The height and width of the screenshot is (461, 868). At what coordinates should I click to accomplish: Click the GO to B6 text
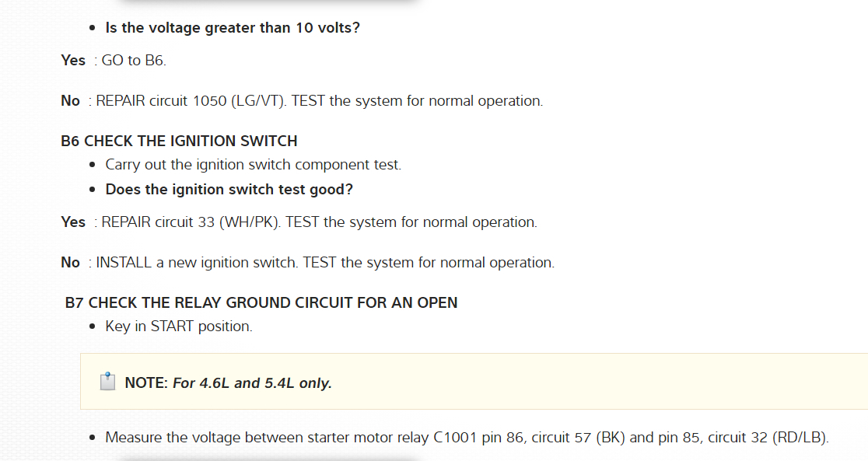(x=134, y=61)
